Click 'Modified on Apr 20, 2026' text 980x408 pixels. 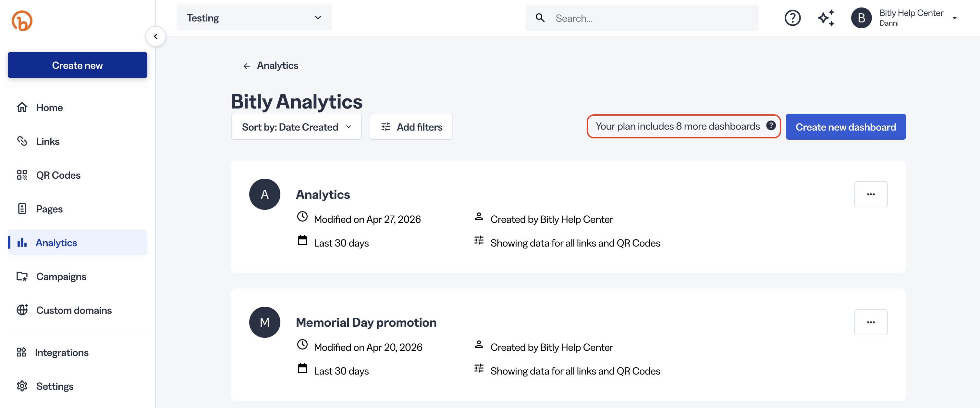click(x=368, y=347)
